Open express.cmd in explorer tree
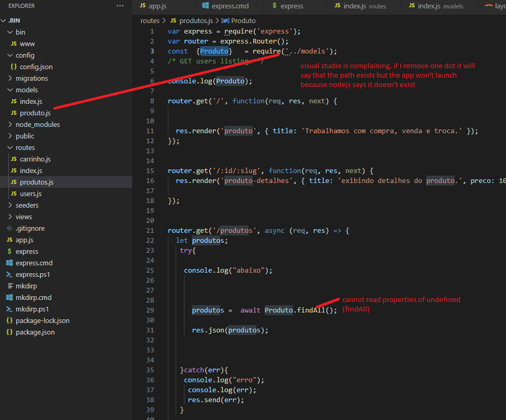This screenshot has width=506, height=420. (x=34, y=263)
